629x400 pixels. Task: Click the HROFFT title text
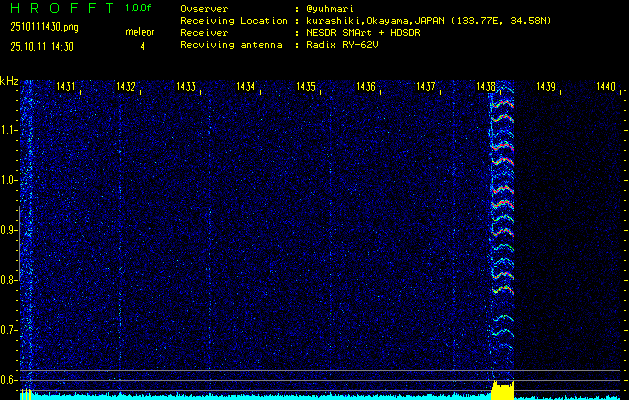click(x=56, y=8)
